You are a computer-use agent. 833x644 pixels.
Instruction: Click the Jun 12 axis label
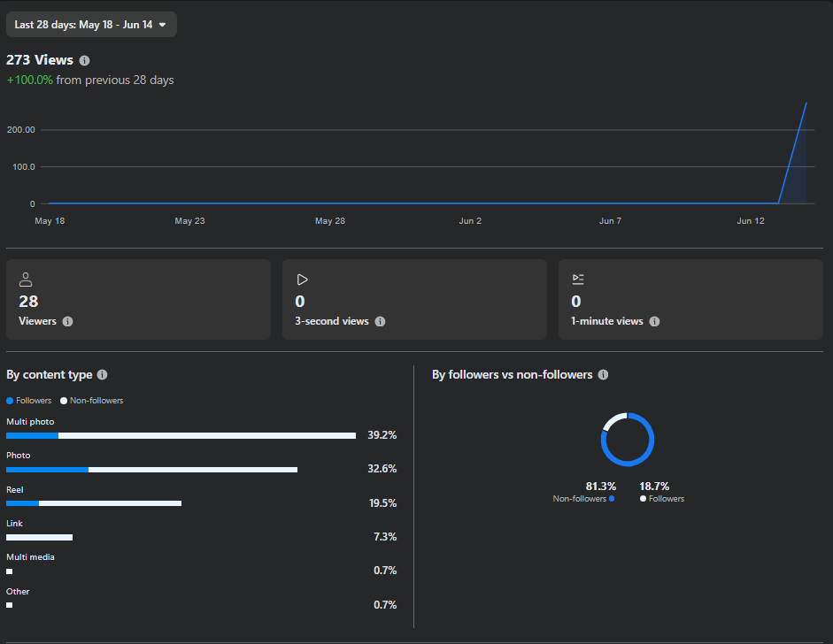(x=750, y=221)
